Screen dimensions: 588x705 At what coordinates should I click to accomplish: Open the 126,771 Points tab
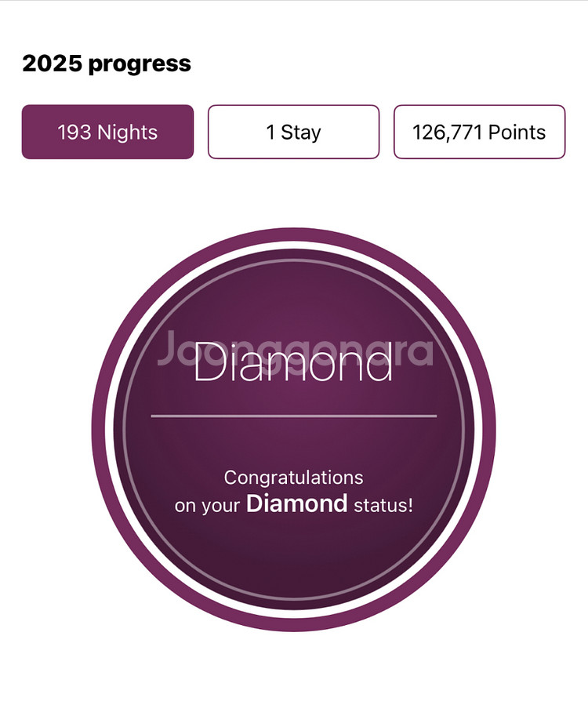(x=479, y=132)
